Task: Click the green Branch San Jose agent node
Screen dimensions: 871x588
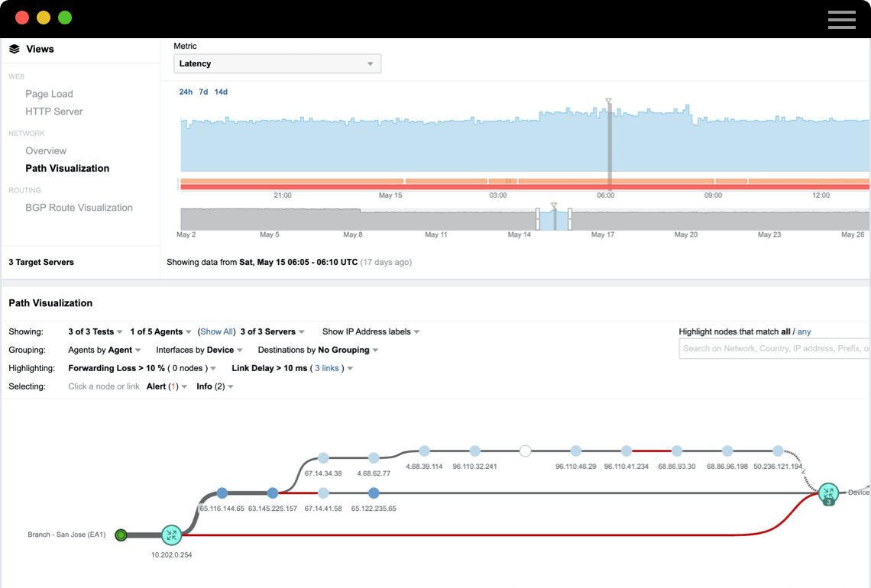Action: [121, 535]
